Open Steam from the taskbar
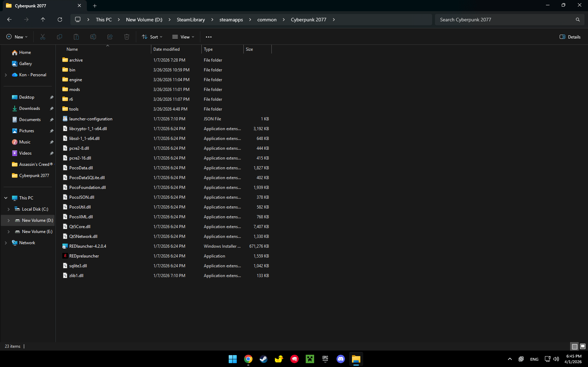 coord(264,359)
